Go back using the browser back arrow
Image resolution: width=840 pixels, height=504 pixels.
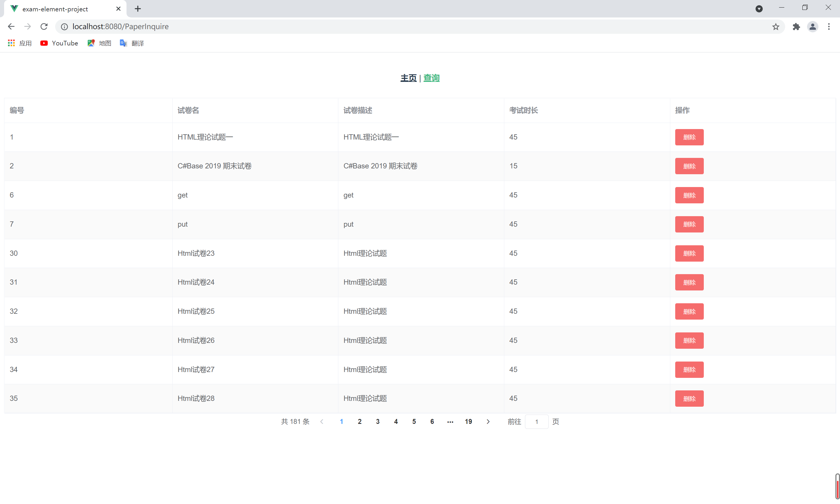(x=11, y=27)
